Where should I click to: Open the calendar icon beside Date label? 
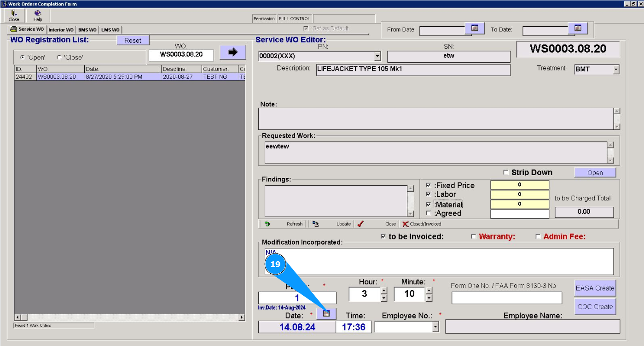[x=326, y=313]
